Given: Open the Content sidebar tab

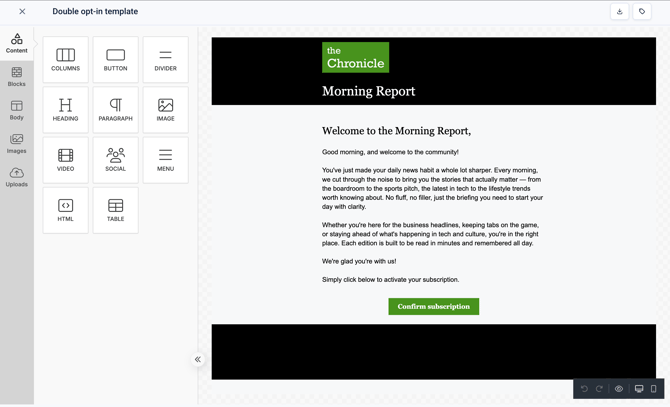Looking at the screenshot, I should pyautogui.click(x=17, y=43).
